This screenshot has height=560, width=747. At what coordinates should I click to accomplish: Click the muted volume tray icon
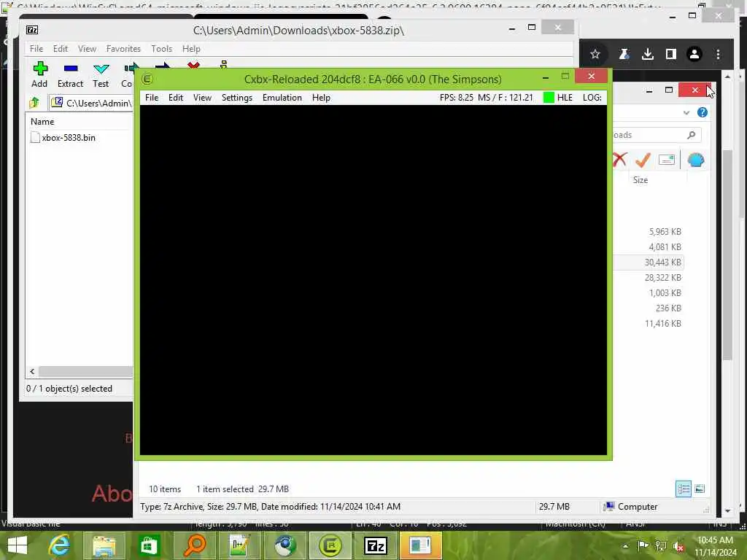pos(679,546)
